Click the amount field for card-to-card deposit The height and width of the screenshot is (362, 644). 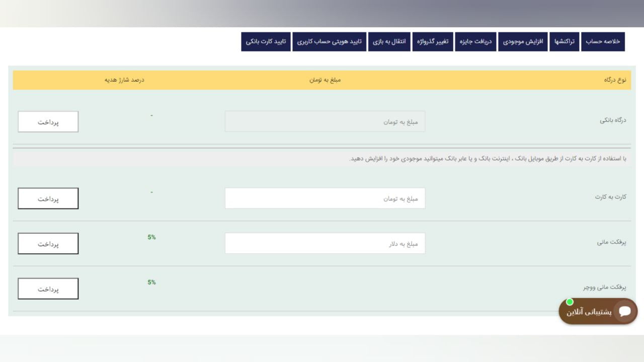(325, 198)
